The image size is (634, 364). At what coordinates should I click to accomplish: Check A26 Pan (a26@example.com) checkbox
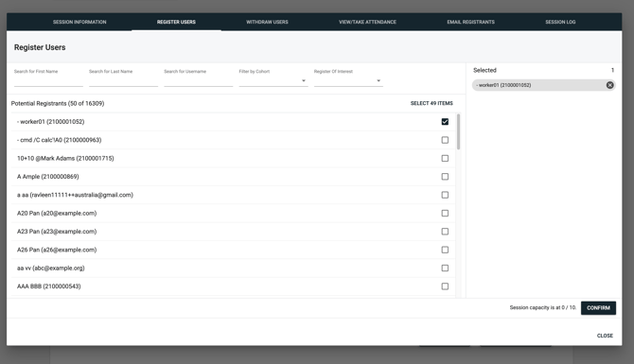[x=445, y=250]
